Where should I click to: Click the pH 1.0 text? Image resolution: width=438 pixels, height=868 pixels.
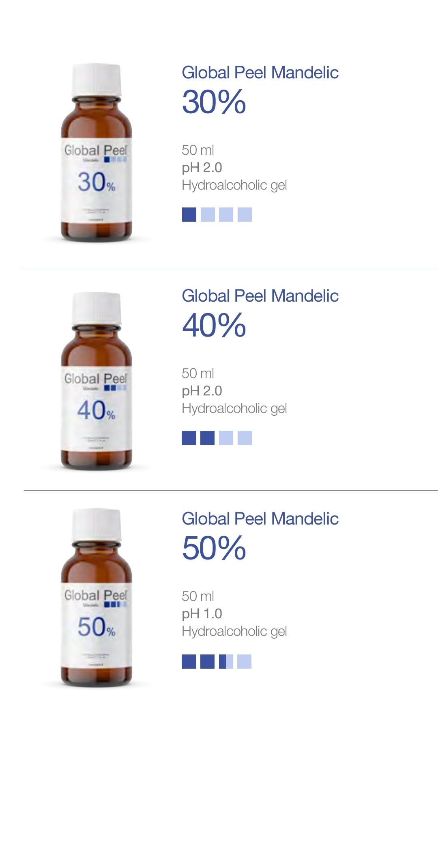202,614
